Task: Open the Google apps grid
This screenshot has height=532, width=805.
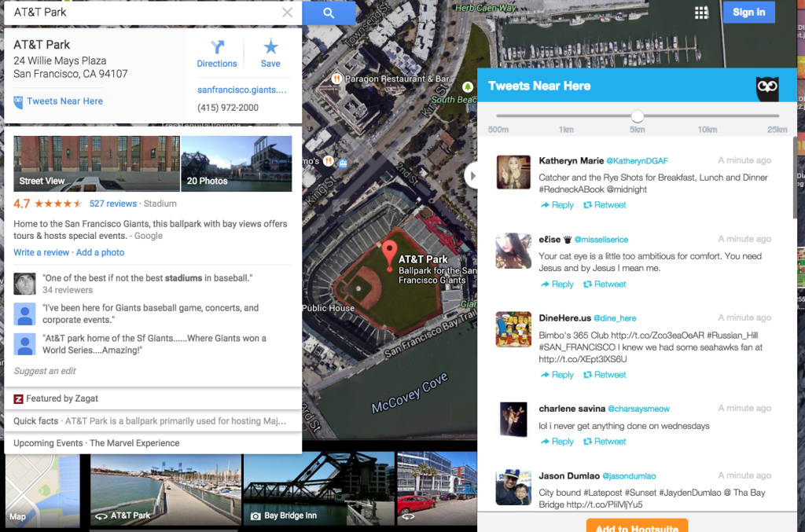Action: pyautogui.click(x=701, y=13)
